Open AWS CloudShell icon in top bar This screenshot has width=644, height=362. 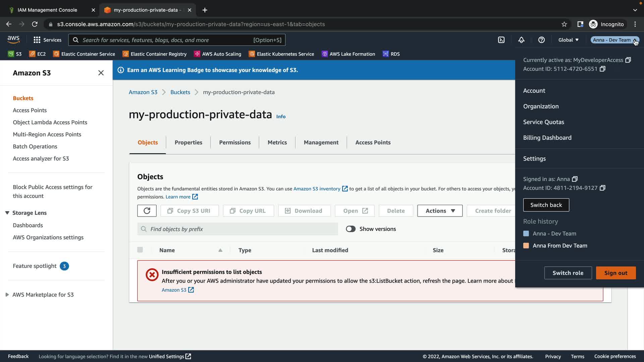pyautogui.click(x=501, y=40)
